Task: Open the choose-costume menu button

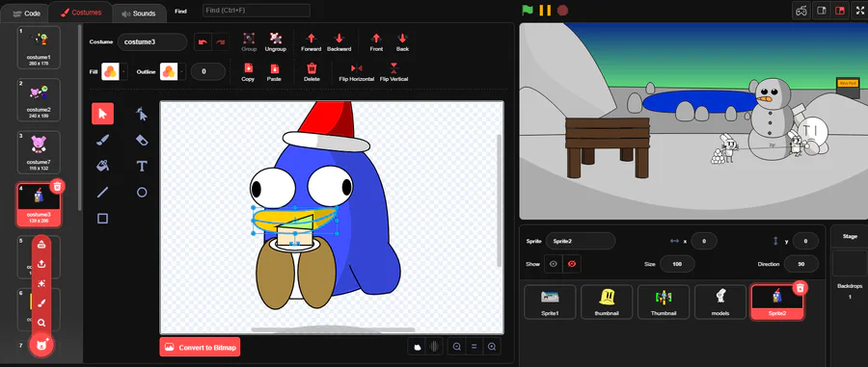Action: click(41, 346)
